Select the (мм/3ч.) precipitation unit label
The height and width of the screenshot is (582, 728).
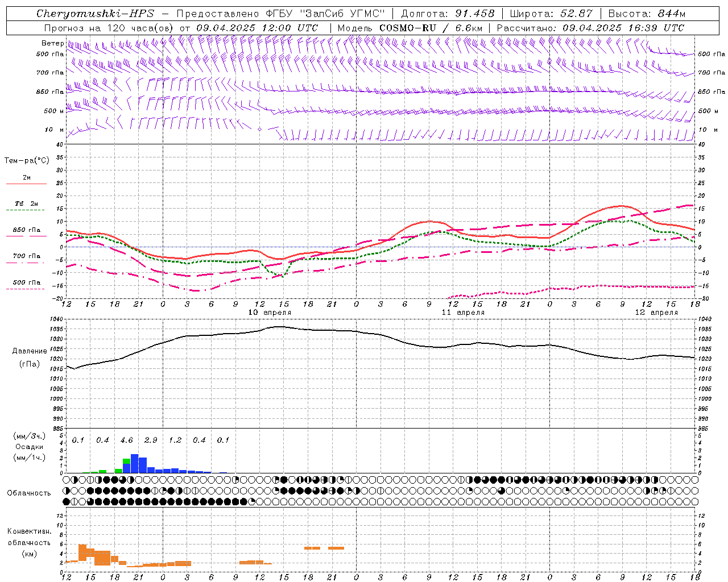29,436
